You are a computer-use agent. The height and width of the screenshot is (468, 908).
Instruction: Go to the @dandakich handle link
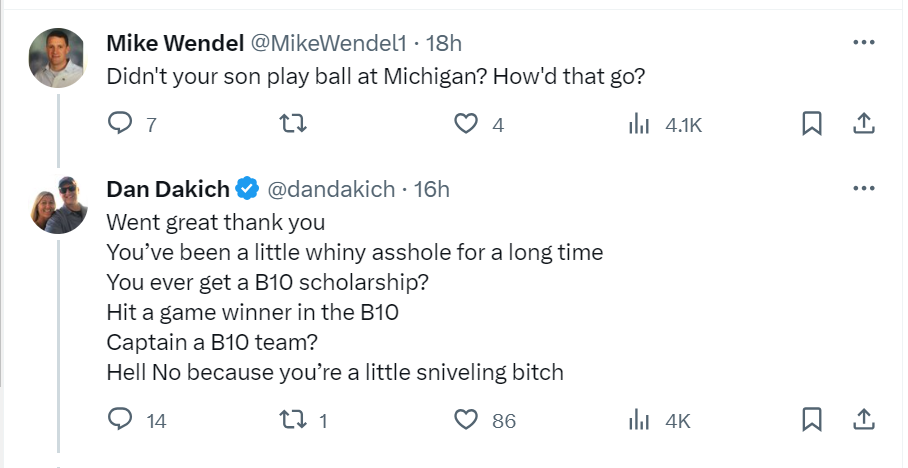331,189
